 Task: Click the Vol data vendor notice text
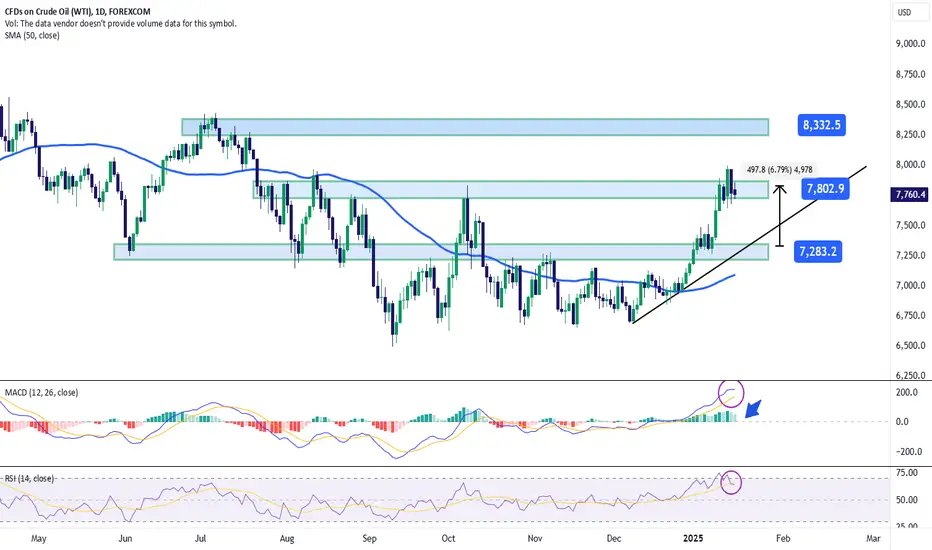[121, 24]
